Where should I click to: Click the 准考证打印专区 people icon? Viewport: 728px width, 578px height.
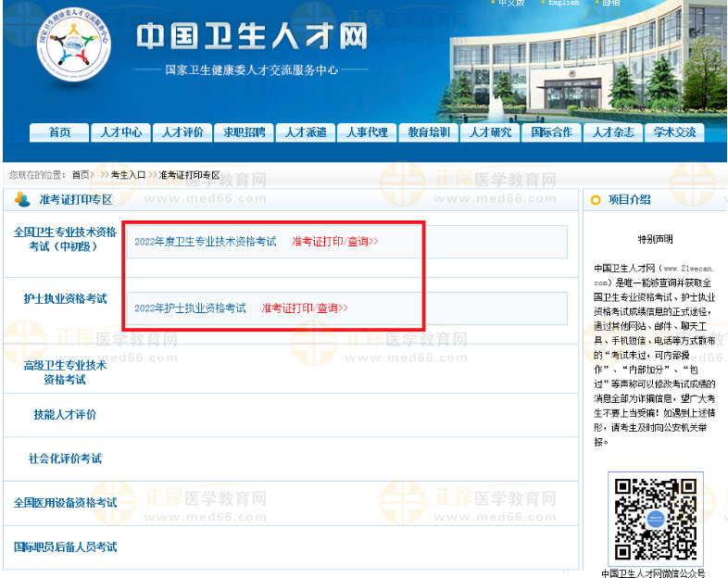pos(22,199)
